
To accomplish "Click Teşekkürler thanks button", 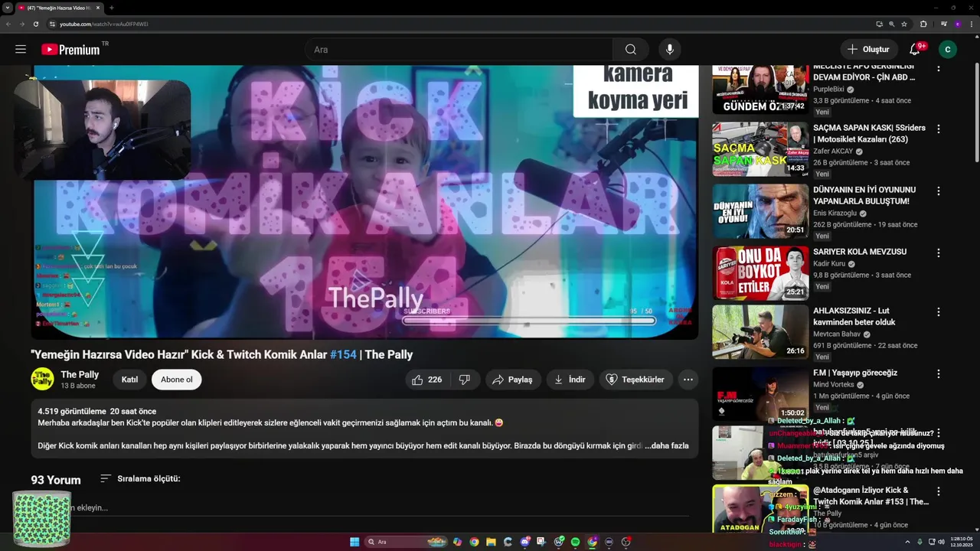I will pyautogui.click(x=635, y=380).
